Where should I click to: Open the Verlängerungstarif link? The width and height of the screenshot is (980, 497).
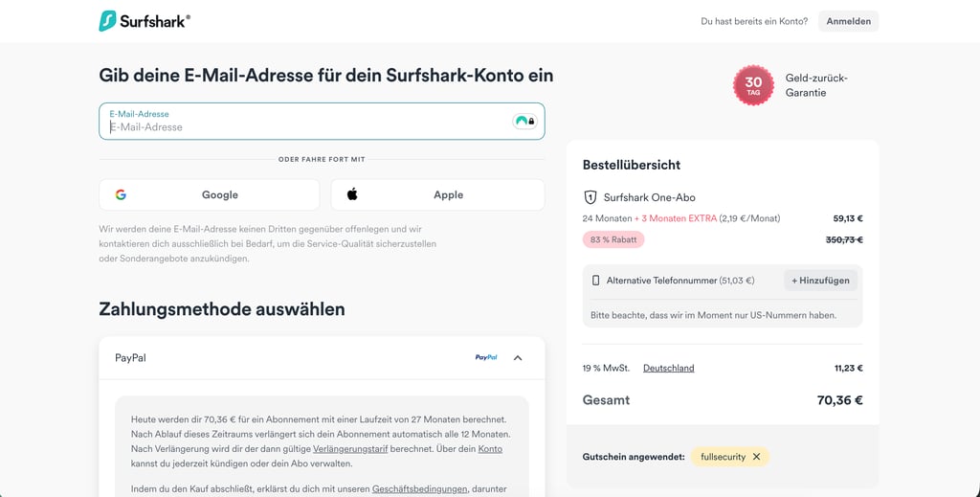(350, 449)
